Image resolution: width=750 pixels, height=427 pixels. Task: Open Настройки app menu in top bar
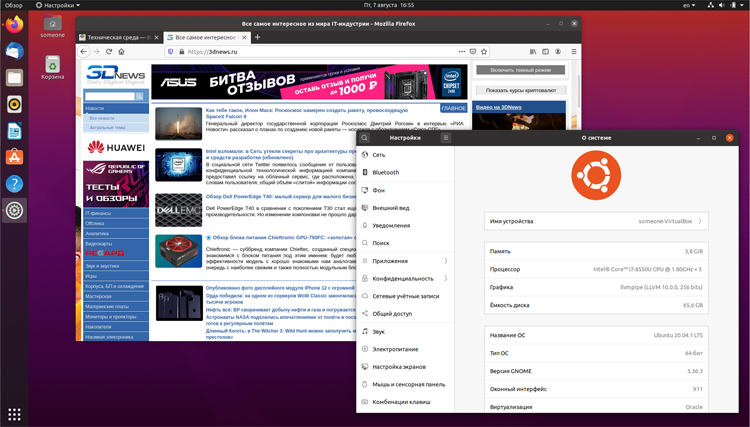point(57,5)
